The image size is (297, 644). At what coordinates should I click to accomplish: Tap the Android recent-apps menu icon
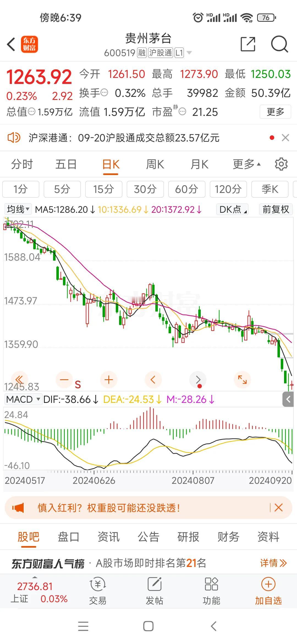[83, 626]
